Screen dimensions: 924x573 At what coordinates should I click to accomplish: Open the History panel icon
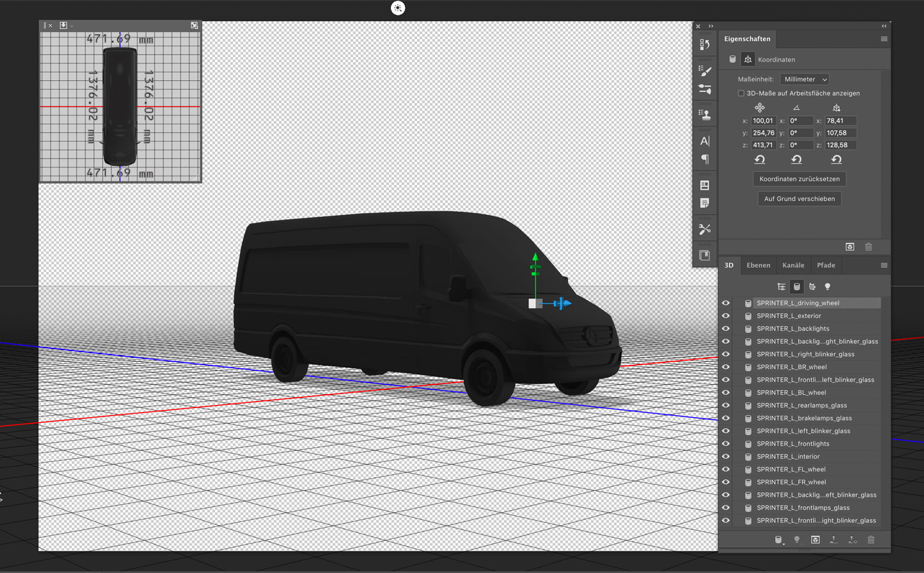tap(705, 44)
